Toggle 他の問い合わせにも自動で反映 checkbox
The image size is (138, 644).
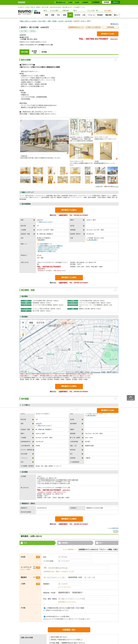click(x=45, y=608)
